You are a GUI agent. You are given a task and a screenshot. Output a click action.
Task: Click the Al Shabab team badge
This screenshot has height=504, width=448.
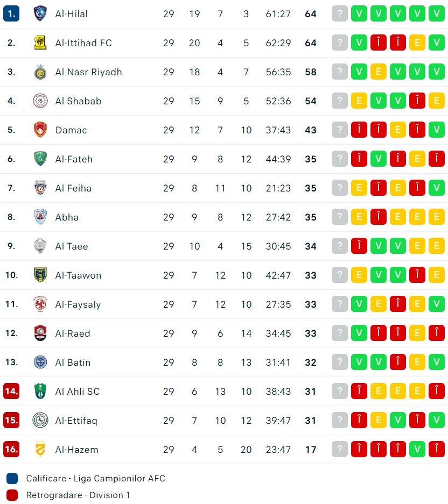pos(40,101)
